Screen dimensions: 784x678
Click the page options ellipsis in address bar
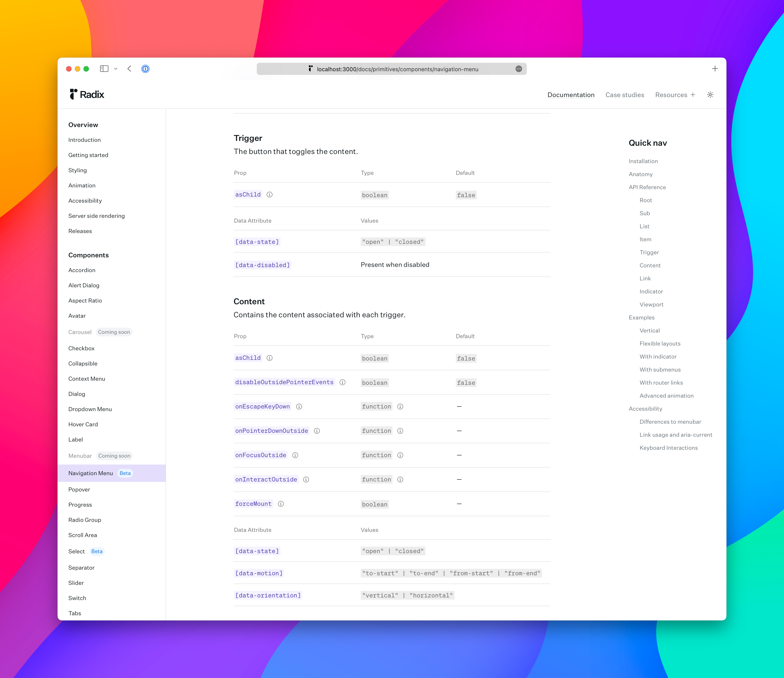518,69
